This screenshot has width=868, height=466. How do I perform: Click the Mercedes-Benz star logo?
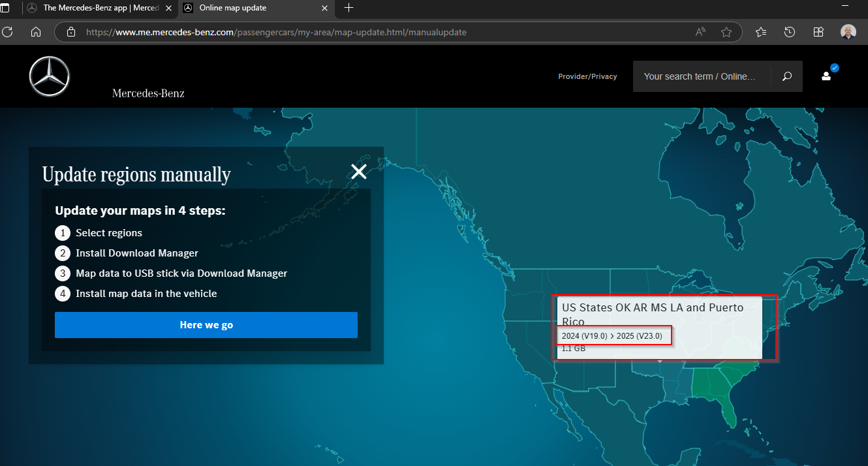[49, 76]
